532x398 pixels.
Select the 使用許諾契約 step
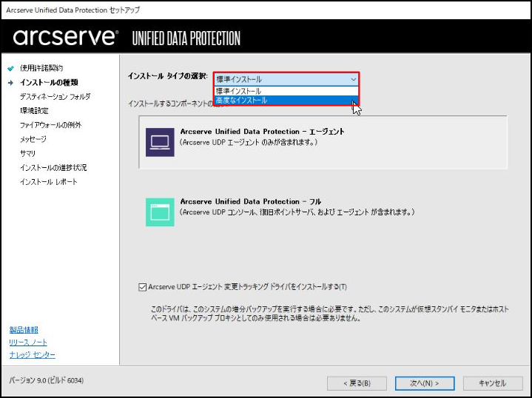pyautogui.click(x=41, y=68)
